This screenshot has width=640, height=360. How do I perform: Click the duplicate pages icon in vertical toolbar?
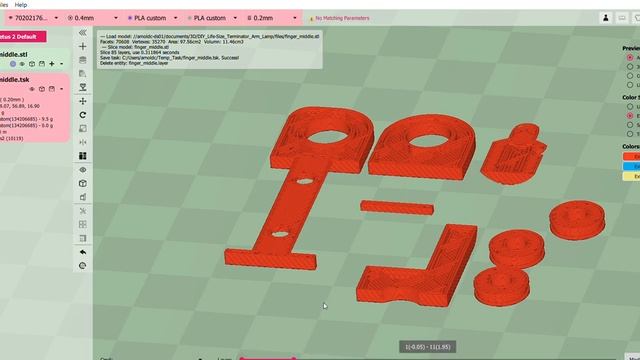tap(82, 73)
